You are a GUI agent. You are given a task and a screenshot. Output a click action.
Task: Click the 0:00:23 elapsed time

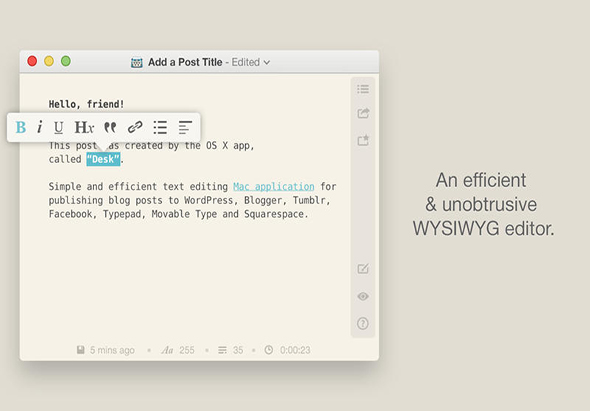tap(295, 350)
